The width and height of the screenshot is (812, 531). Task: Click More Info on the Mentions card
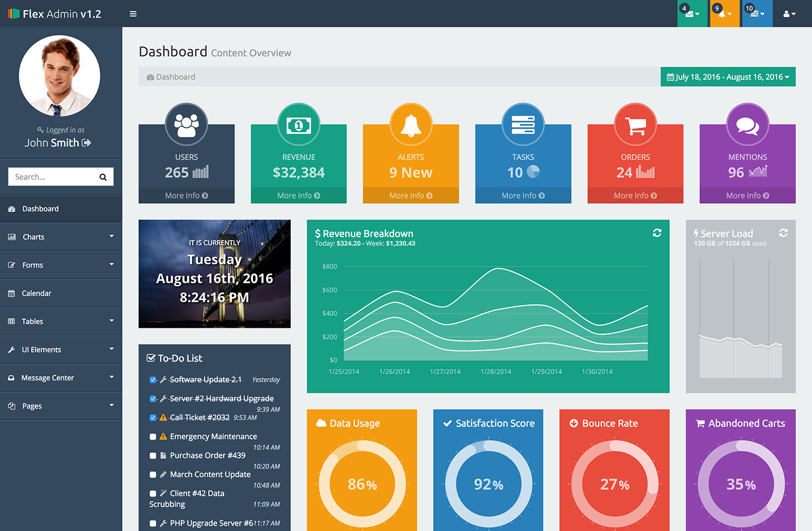pyautogui.click(x=747, y=196)
